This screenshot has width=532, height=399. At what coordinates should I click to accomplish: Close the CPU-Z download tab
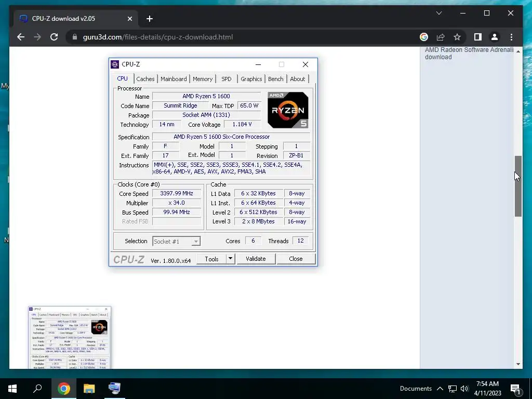click(129, 19)
